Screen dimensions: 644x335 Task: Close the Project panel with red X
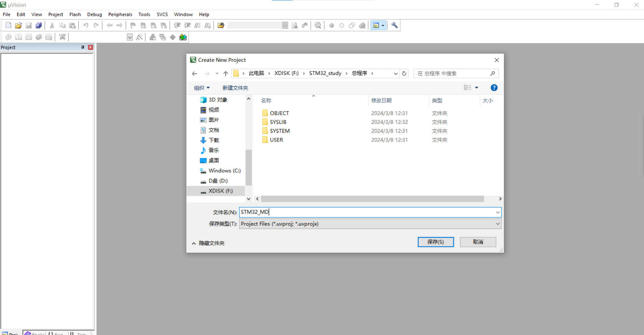(x=91, y=47)
